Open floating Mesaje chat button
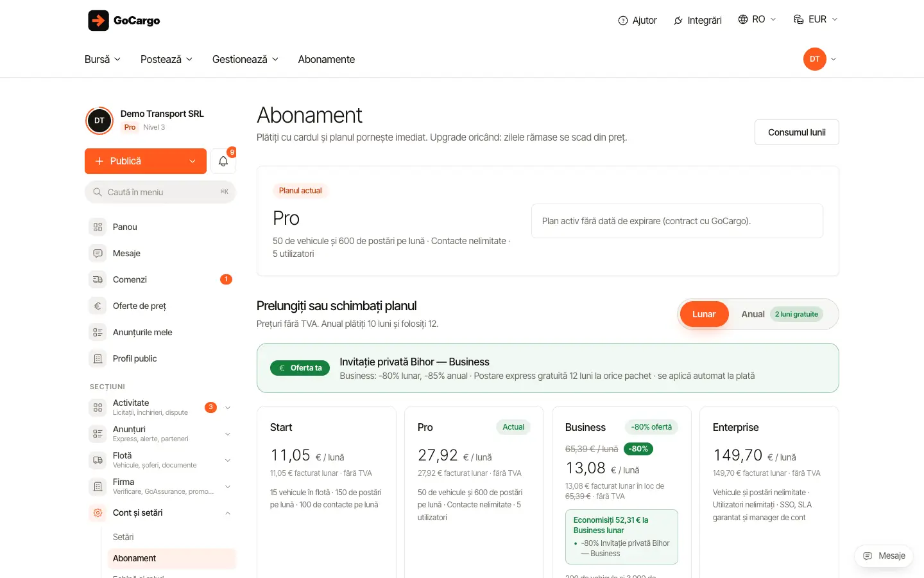 [x=884, y=556]
